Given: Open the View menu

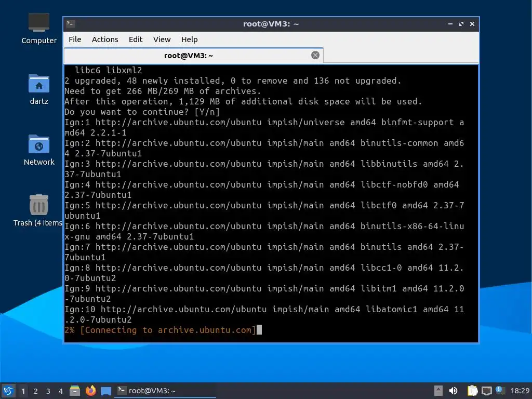Looking at the screenshot, I should (x=162, y=39).
